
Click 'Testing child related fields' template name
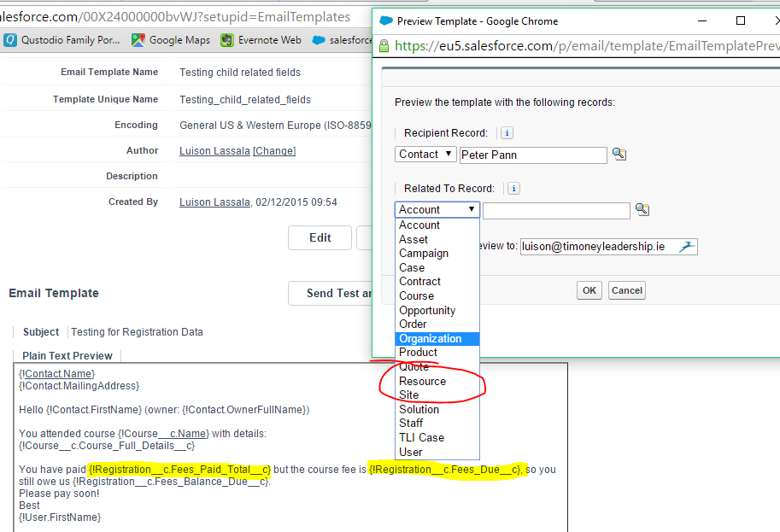point(240,73)
